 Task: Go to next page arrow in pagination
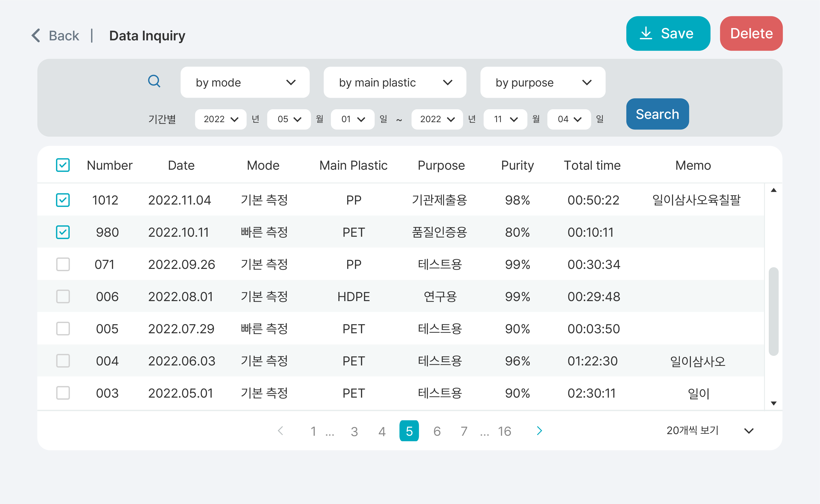[540, 431]
